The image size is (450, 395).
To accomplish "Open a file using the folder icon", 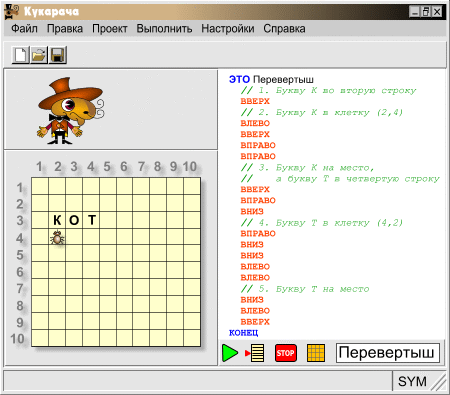I will [x=39, y=55].
